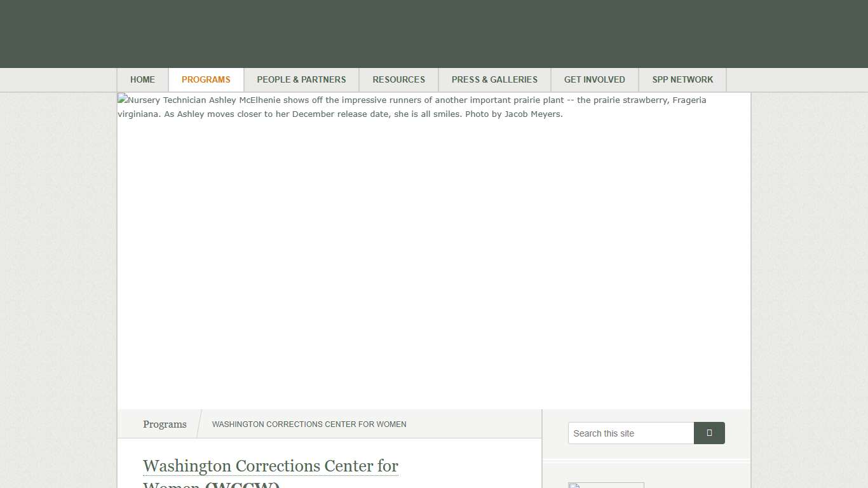This screenshot has width=868, height=488.
Task: Open the Washington Corrections Center for Women heading link
Action: (x=271, y=466)
